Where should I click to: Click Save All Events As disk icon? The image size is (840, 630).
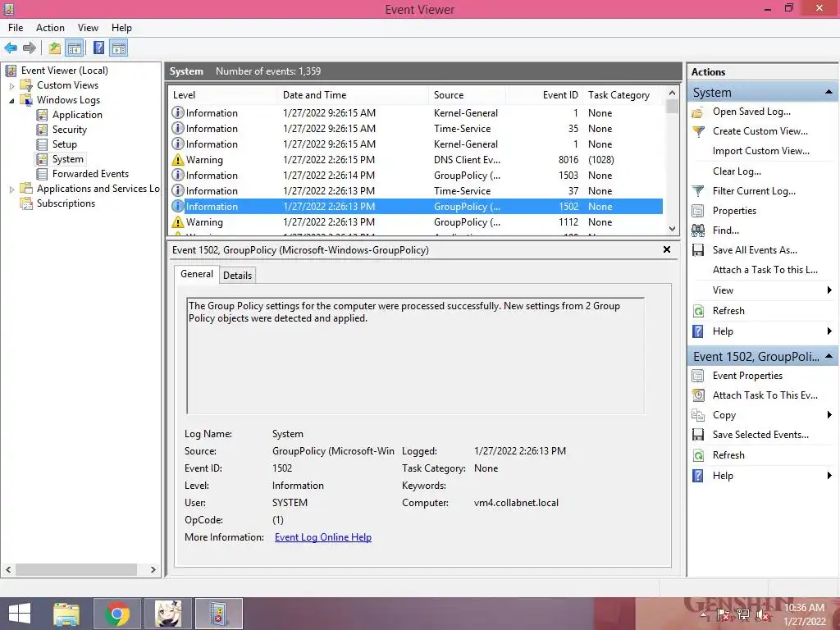(698, 250)
